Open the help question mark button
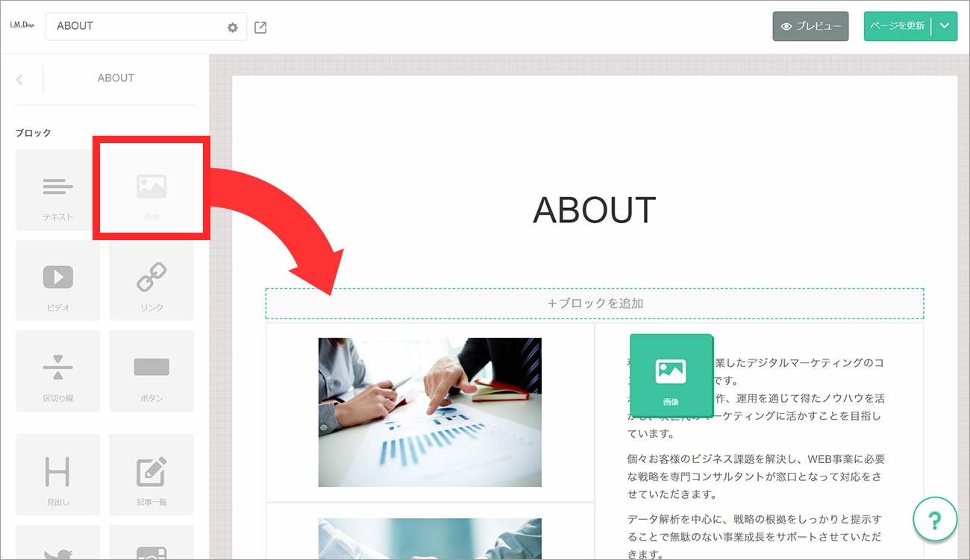 [x=935, y=519]
